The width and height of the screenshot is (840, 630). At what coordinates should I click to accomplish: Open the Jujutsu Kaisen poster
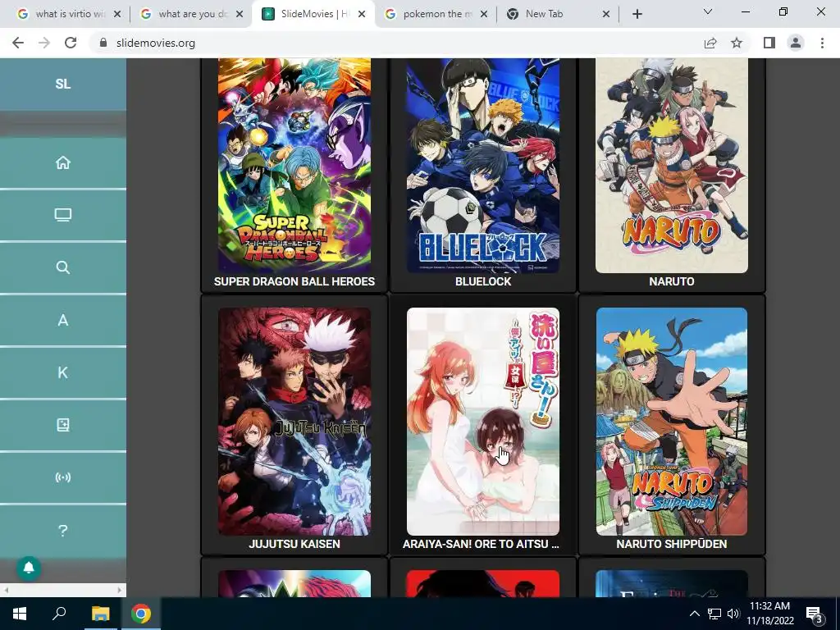pos(294,421)
